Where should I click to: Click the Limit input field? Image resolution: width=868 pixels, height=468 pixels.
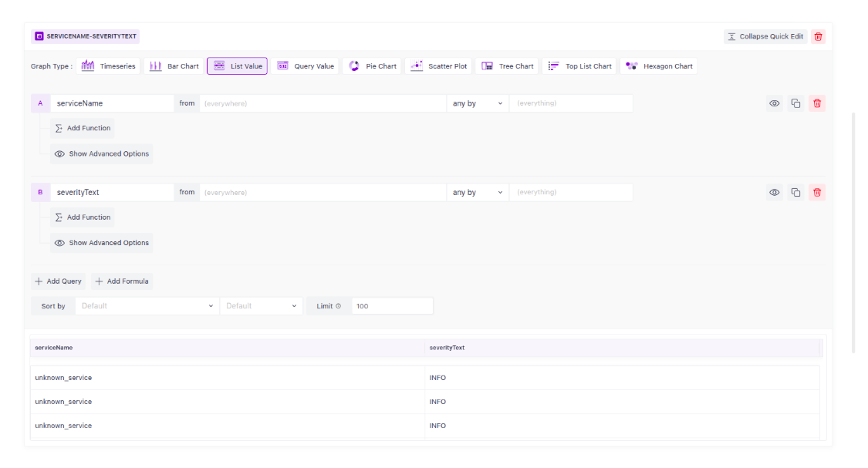coord(392,306)
